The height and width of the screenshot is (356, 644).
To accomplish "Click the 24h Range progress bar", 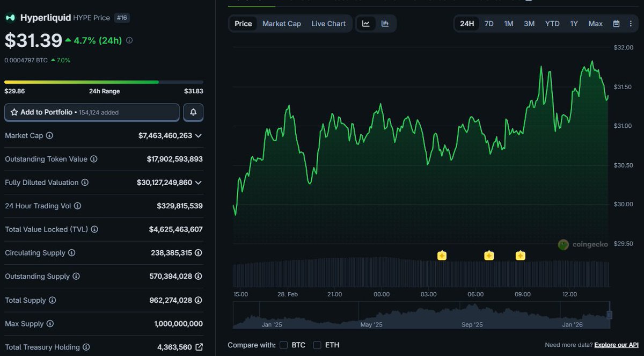I will click(x=104, y=82).
